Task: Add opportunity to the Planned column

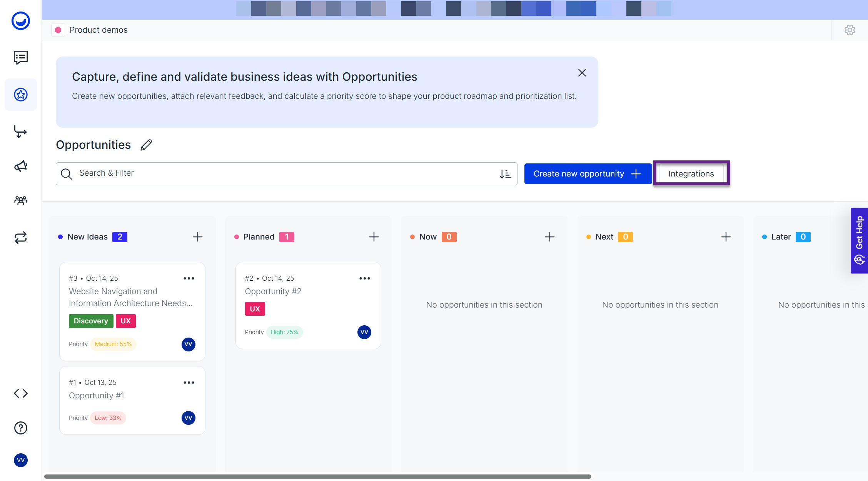Action: [x=374, y=237]
